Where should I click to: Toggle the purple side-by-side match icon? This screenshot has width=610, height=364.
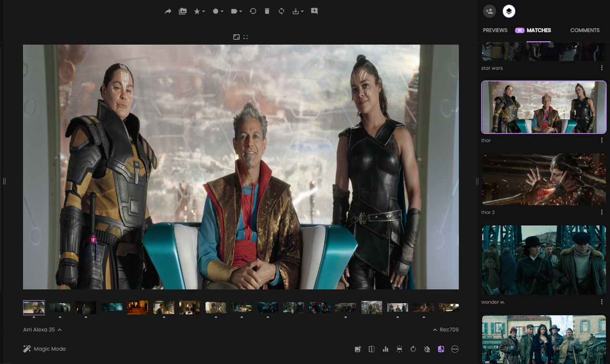click(441, 349)
